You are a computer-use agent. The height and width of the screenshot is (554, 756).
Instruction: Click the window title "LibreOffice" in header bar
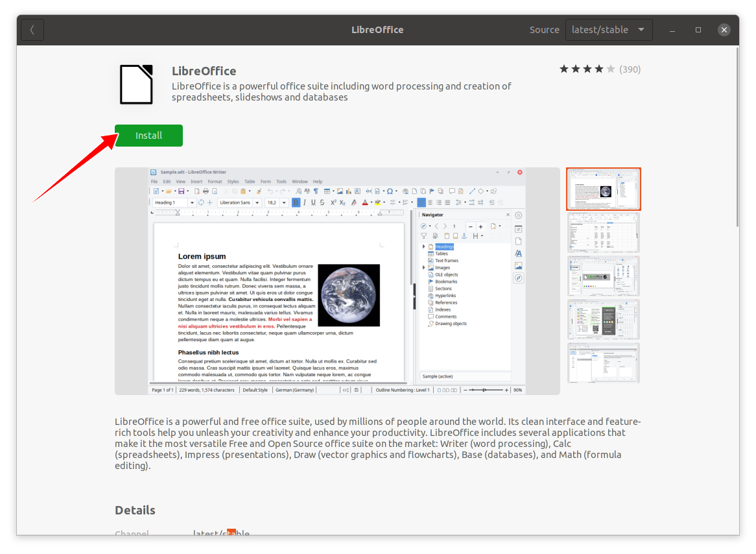tap(377, 30)
